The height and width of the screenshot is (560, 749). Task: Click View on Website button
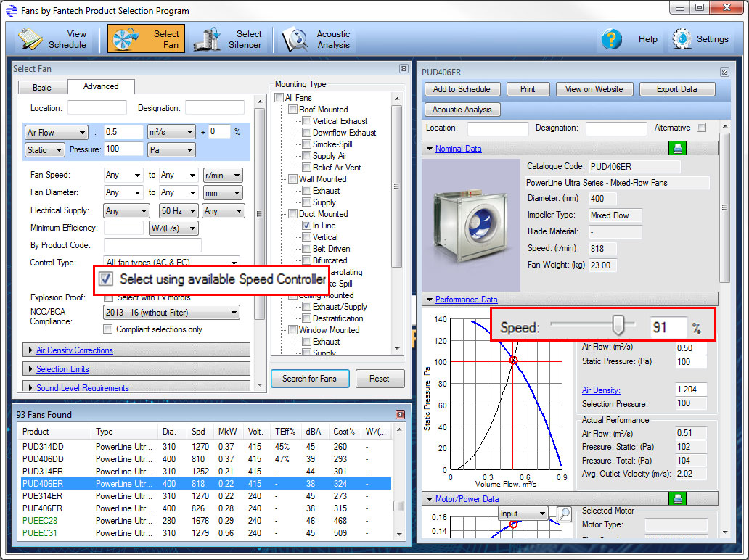(x=594, y=89)
